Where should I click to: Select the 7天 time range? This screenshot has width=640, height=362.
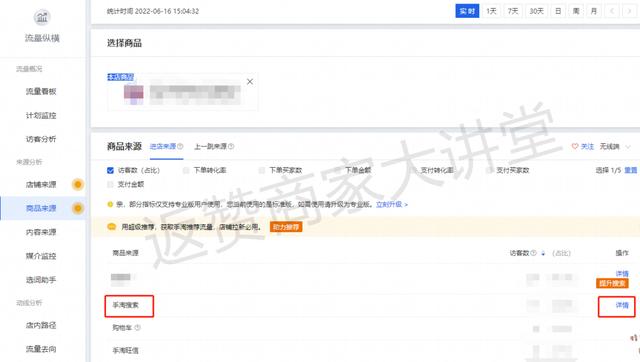pos(513,11)
